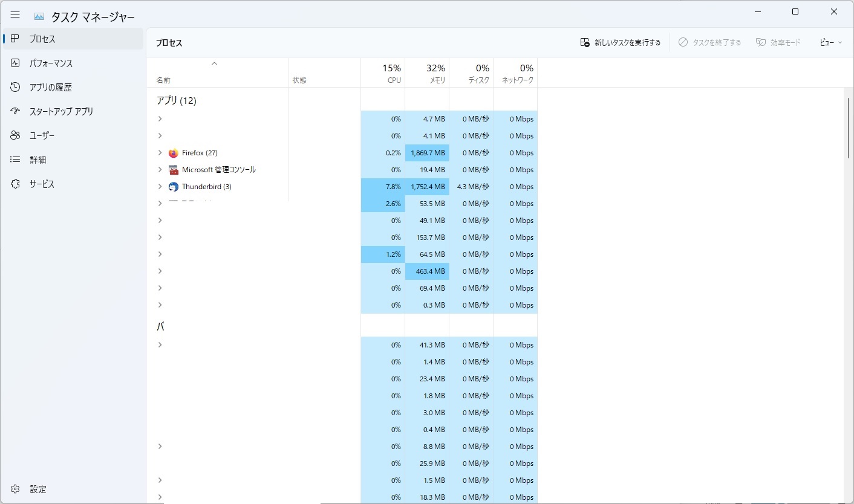Click the Firefox icon in process list

pos(174,153)
